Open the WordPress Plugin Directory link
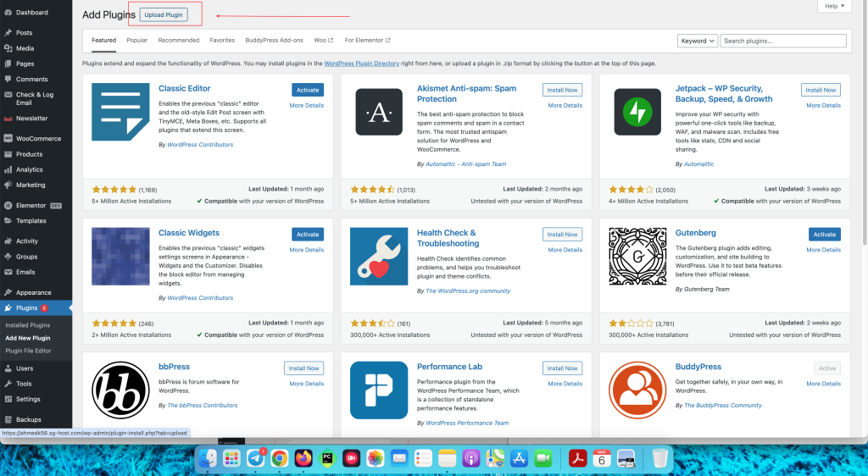868x476 pixels. (x=361, y=64)
